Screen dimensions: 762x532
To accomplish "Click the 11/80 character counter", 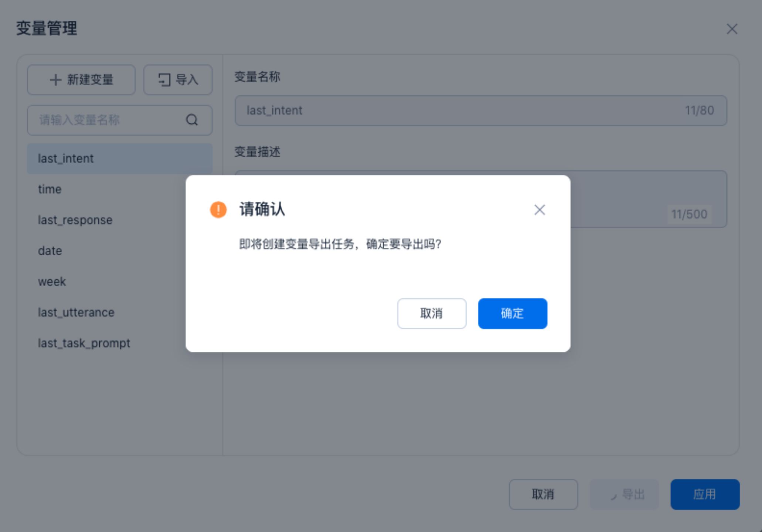I will 699,110.
